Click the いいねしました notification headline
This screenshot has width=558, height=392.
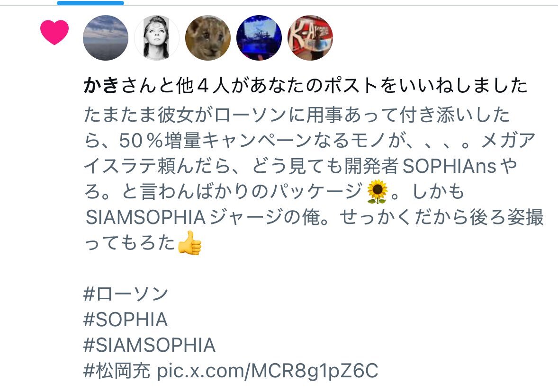click(x=306, y=86)
